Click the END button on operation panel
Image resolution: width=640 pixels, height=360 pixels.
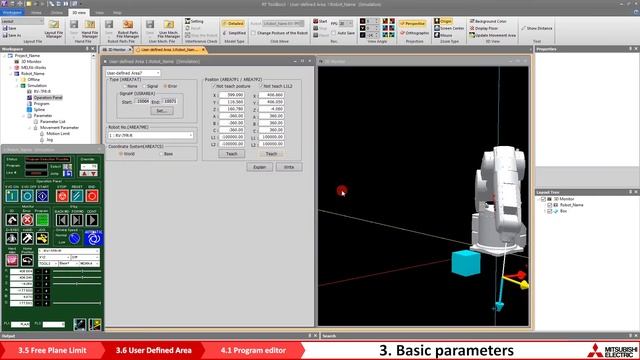click(92, 196)
